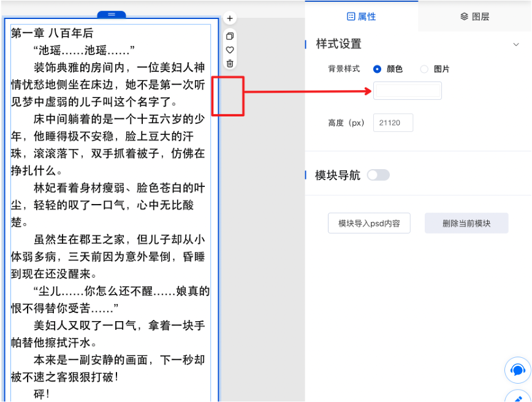Click the blue drag handle atop module
The image size is (532, 402).
112,14
